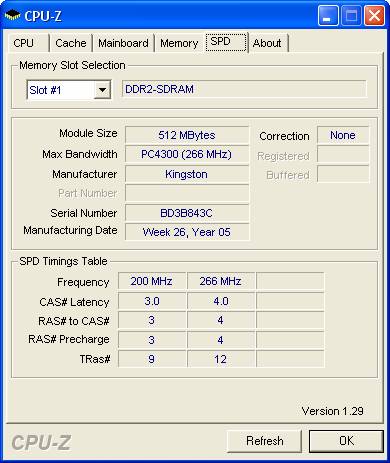390x463 pixels.
Task: Close the CPU-Z window
Action: pyautogui.click(x=374, y=15)
